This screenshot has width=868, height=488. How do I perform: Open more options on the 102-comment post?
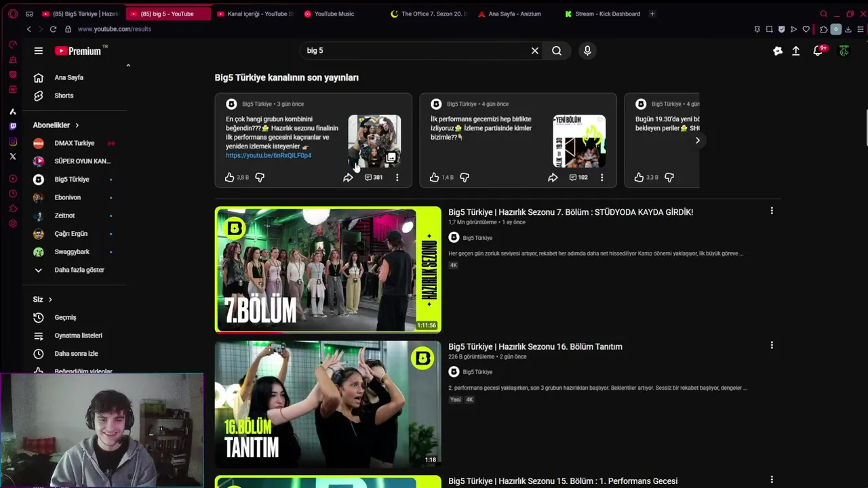click(602, 178)
